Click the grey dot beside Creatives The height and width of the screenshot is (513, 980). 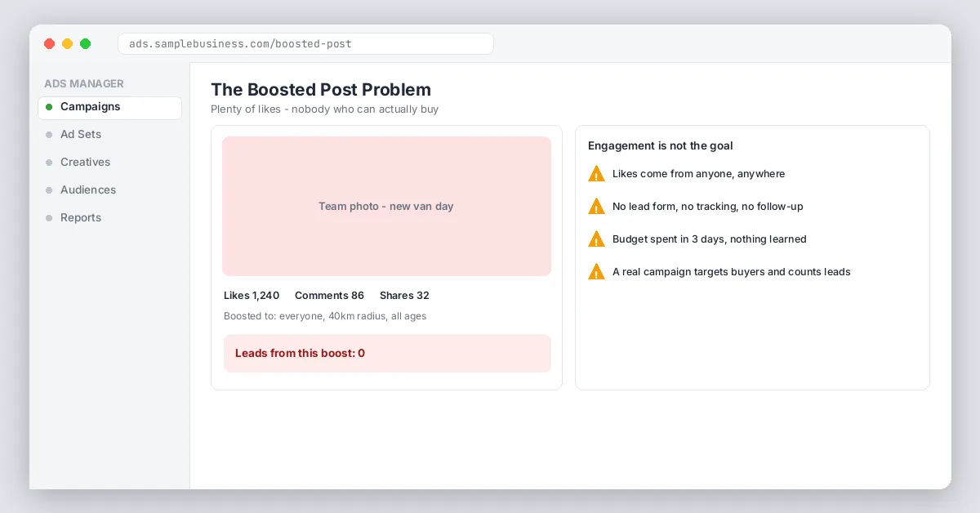49,163
